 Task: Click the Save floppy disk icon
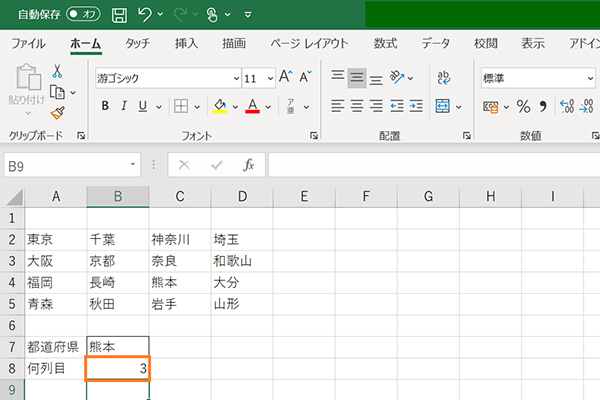[x=119, y=15]
